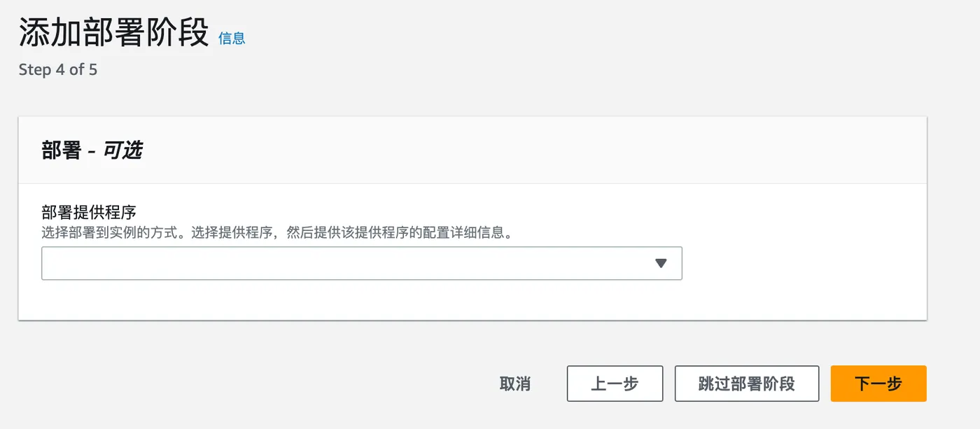Click the Step 4 of 5 indicator

(57, 70)
